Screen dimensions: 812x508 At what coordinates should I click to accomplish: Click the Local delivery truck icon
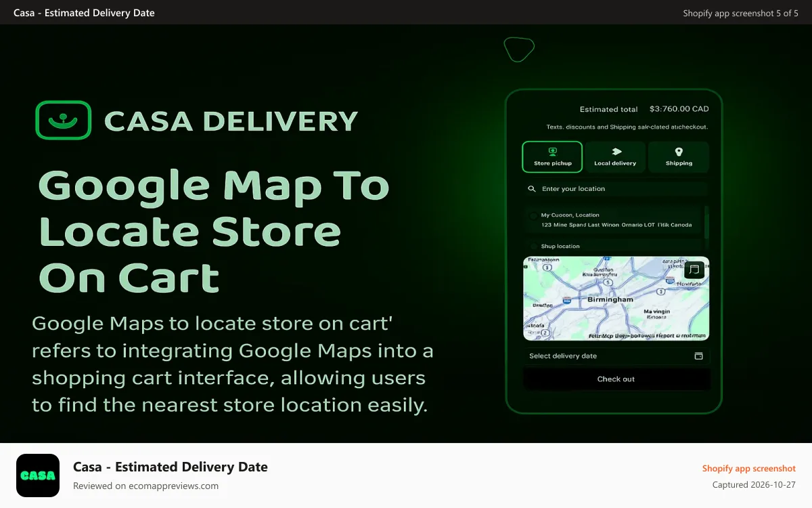click(616, 152)
